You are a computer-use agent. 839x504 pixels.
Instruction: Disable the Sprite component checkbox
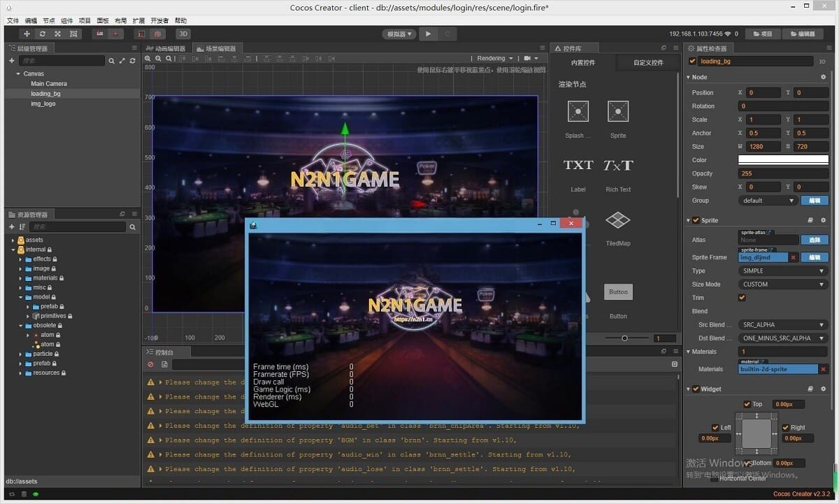[696, 220]
